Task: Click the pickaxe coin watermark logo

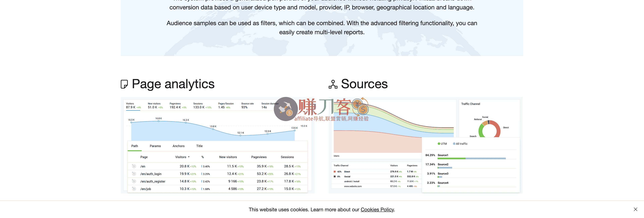Action: click(286, 109)
